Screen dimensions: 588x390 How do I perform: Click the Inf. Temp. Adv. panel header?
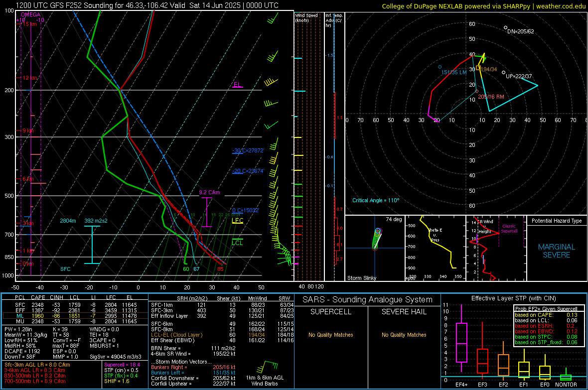coord(334,20)
